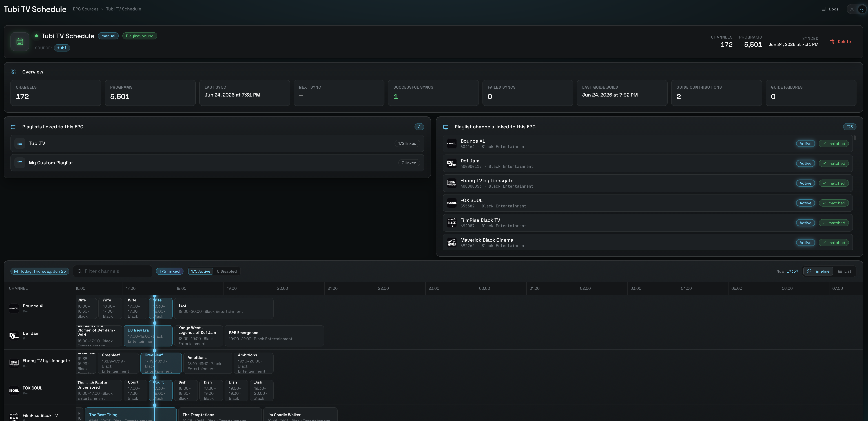Click the Overview grid icon

(13, 72)
